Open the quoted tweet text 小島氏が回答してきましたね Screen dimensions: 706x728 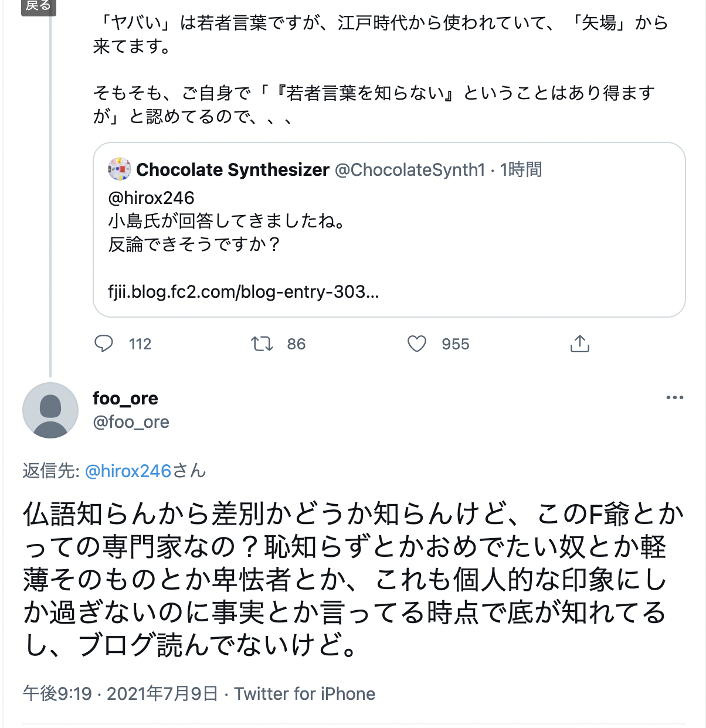(x=226, y=221)
